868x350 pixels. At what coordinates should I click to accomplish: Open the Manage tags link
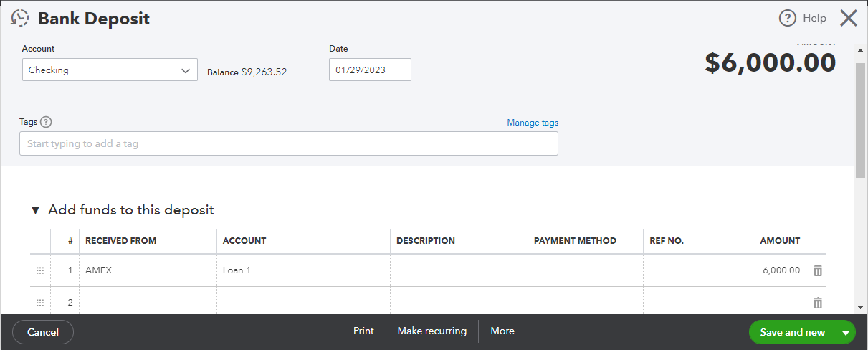[533, 123]
